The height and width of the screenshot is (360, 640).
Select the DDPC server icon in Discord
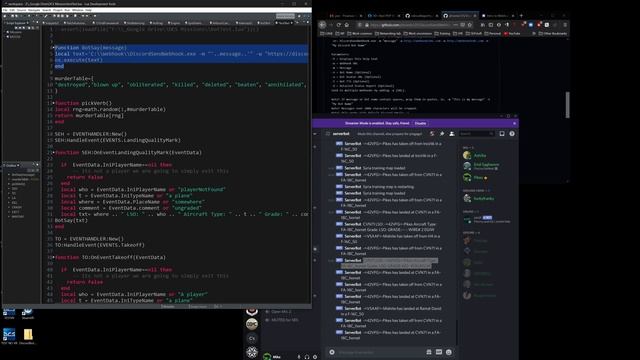252,324
